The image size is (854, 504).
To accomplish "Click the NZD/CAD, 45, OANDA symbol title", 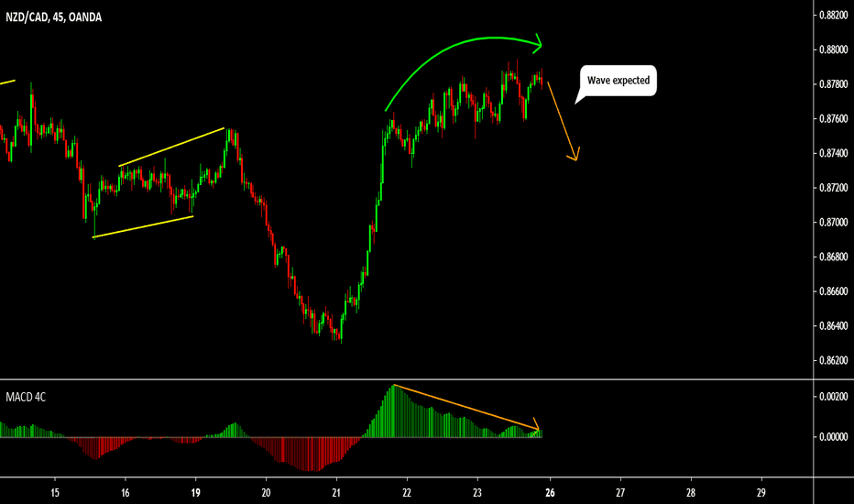I will point(53,17).
